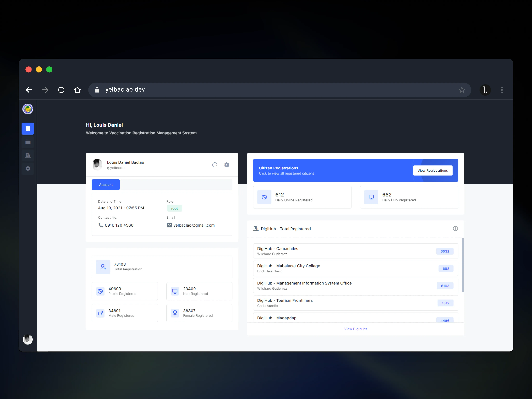The height and width of the screenshot is (399, 532).
Task: Click the Aug 19, 2021 date value
Action: click(x=121, y=208)
